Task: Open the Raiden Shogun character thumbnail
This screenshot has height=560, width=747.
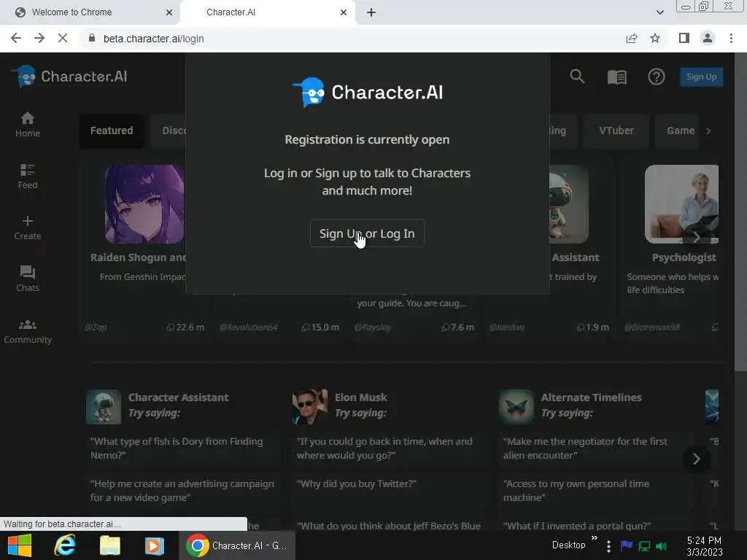Action: (x=145, y=204)
